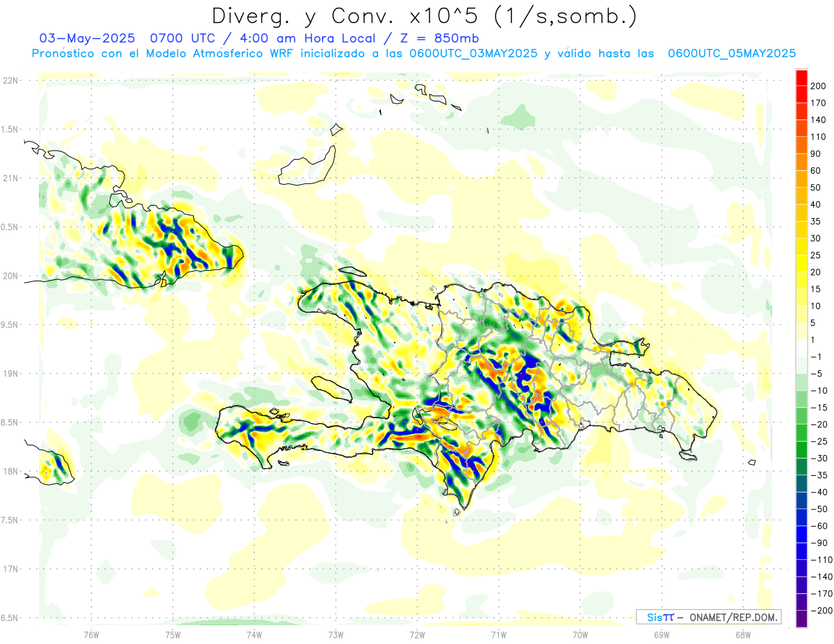Click the '-60' color bar value
834x644 pixels.
point(821,526)
